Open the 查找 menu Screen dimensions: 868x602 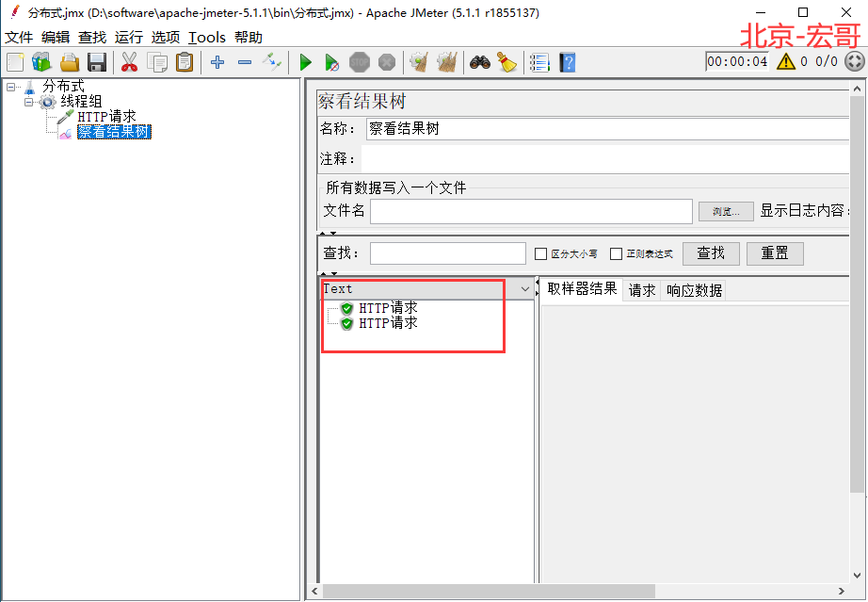pos(92,37)
